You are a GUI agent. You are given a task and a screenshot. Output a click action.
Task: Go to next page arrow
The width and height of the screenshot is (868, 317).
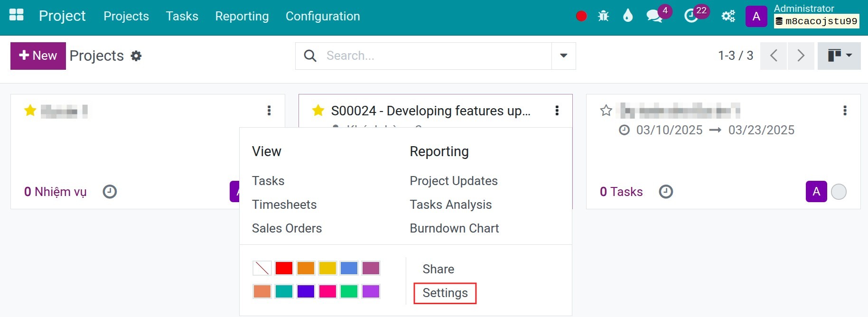click(801, 56)
